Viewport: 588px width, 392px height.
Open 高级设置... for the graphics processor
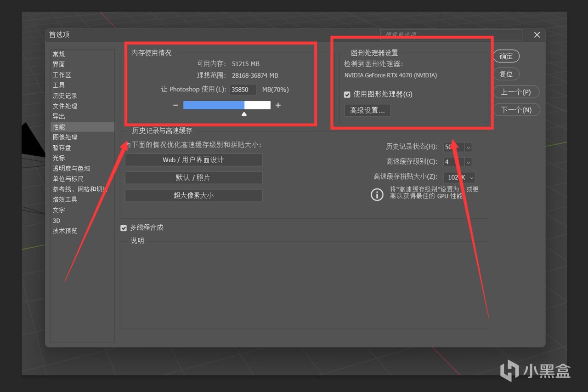pyautogui.click(x=367, y=110)
